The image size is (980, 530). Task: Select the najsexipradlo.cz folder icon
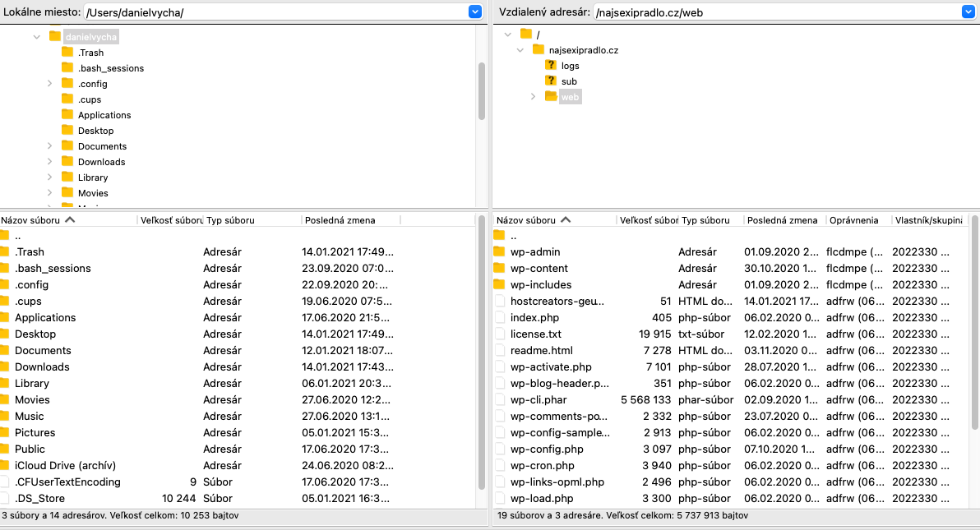(x=539, y=49)
